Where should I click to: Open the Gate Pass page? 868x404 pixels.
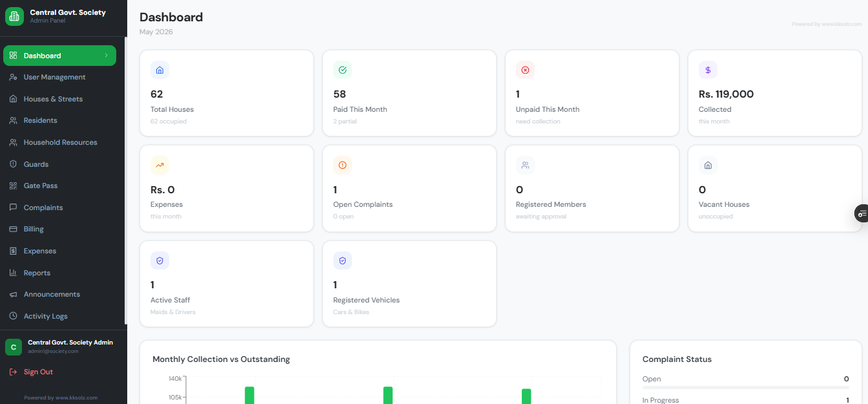(59, 186)
